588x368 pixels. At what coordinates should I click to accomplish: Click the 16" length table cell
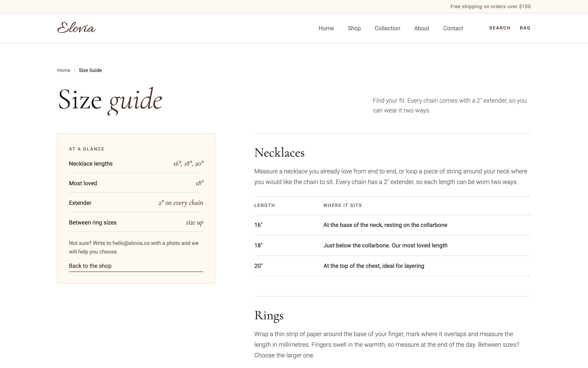(x=258, y=225)
